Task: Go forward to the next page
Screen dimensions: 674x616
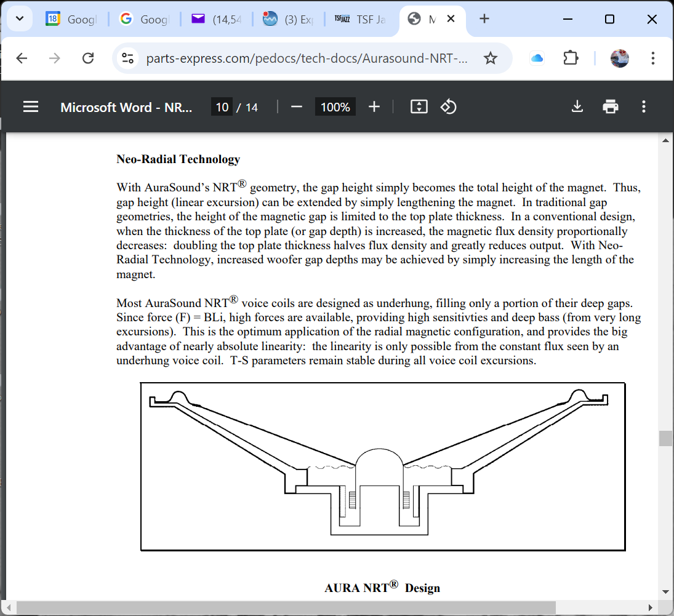Action: 55,58
